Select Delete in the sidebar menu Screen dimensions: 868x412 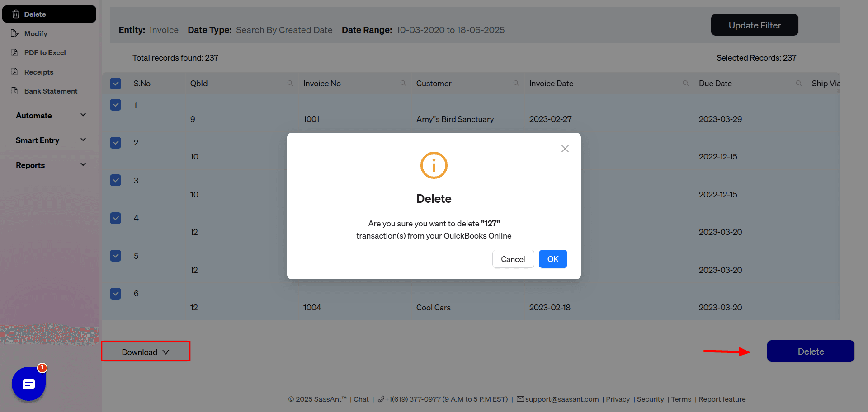pos(49,14)
